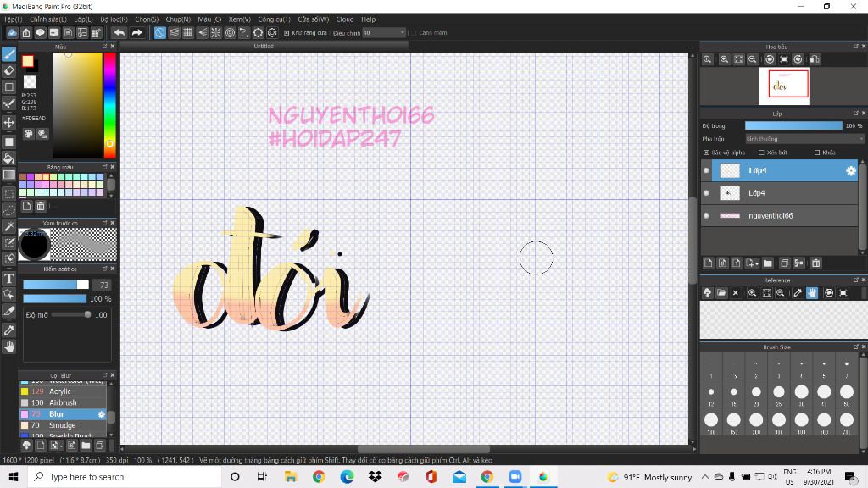
Task: Select the nguyenthoi66 layer
Action: 779,216
